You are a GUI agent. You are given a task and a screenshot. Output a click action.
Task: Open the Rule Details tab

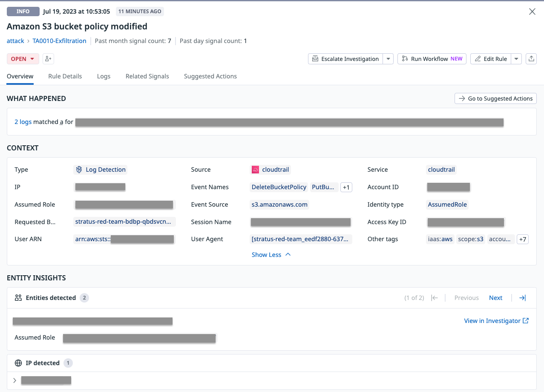point(65,76)
